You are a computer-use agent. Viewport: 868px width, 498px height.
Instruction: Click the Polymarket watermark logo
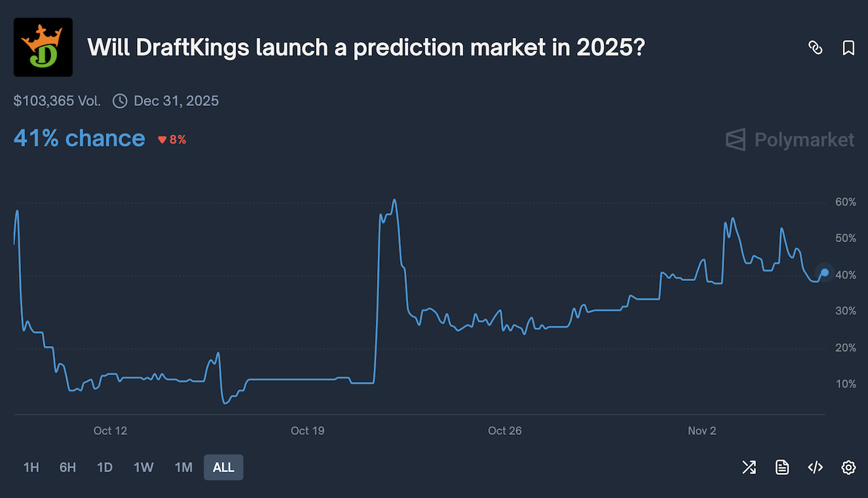click(x=789, y=140)
